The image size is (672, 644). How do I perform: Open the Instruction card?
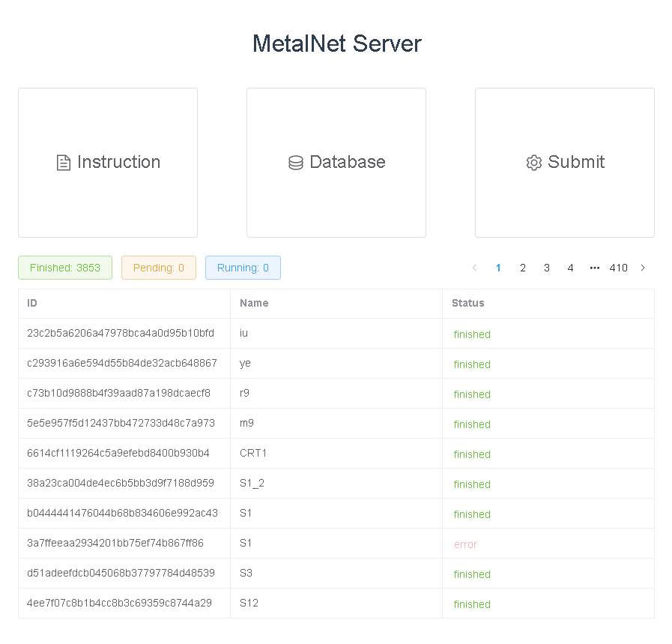[x=108, y=163]
